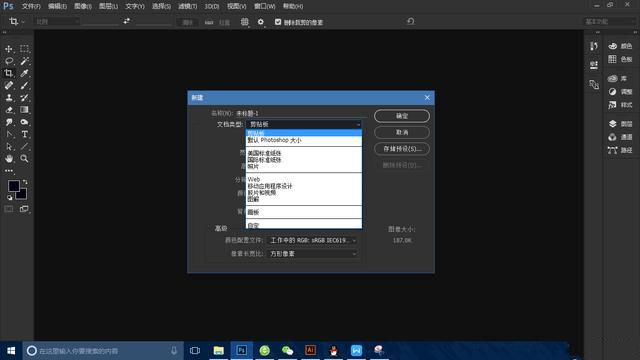Open crop settings gear icon
The image size is (640, 360).
point(260,22)
